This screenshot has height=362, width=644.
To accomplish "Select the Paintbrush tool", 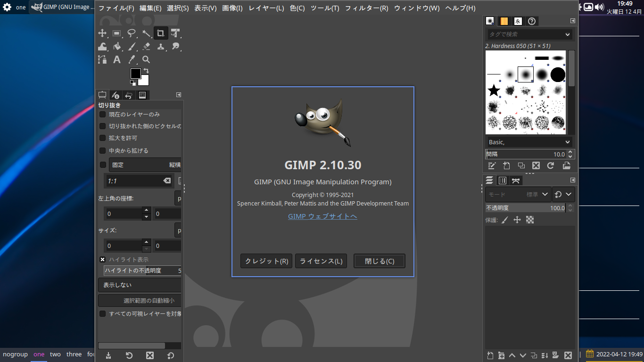I will click(132, 46).
